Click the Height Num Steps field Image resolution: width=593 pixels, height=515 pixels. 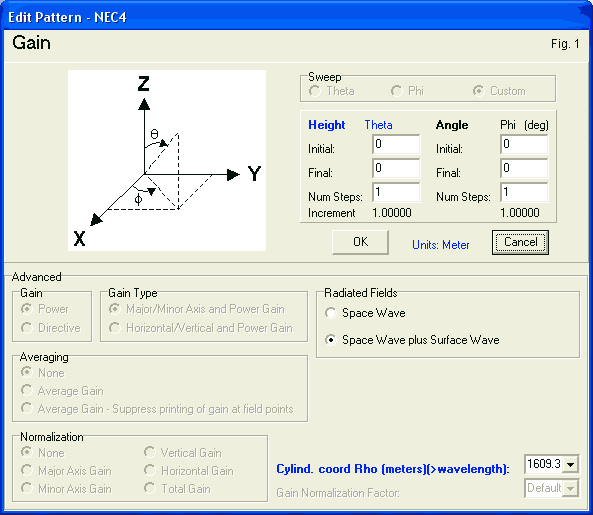396,192
